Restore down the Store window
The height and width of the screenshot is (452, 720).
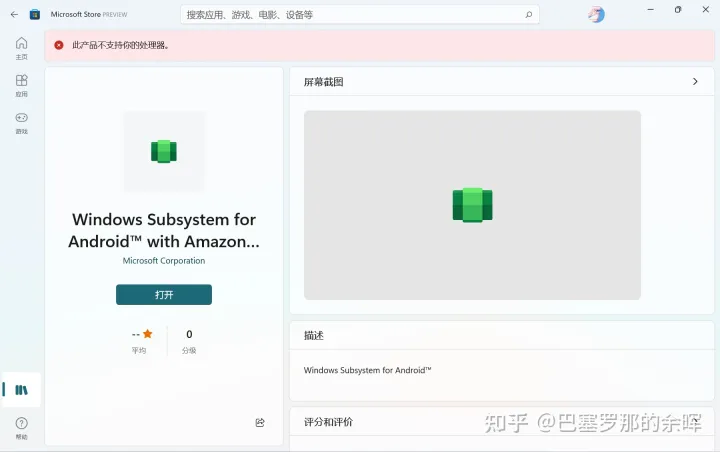click(678, 10)
